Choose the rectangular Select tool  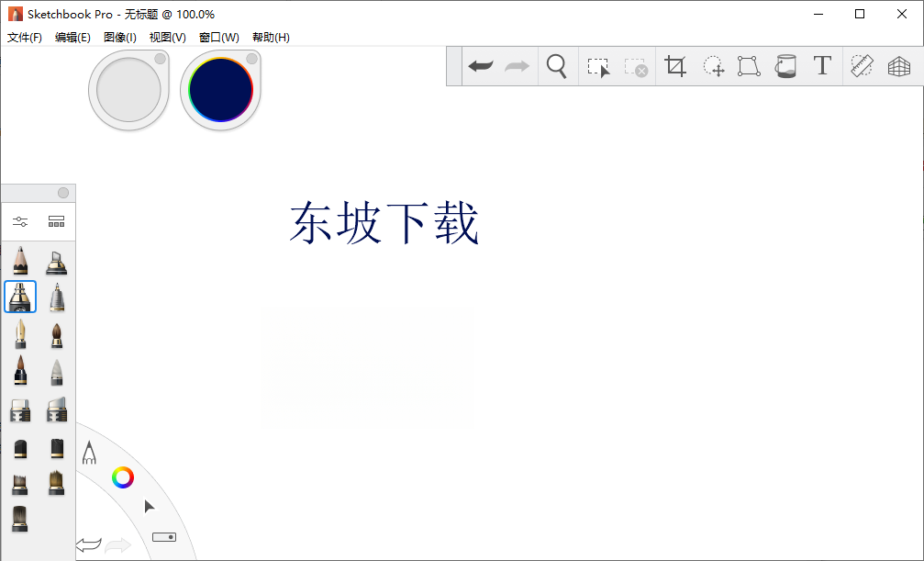tap(598, 67)
